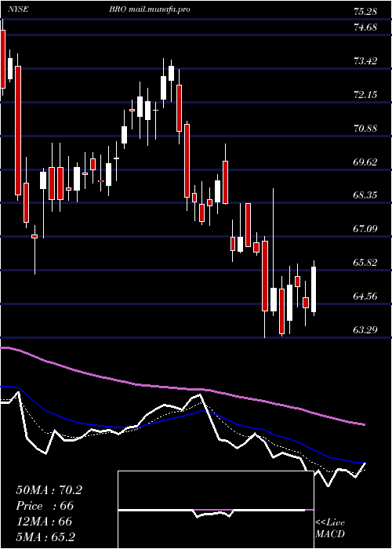Click the 12MA : 66 readout
Screen dimensions: 392x549
pyautogui.click(x=44, y=522)
